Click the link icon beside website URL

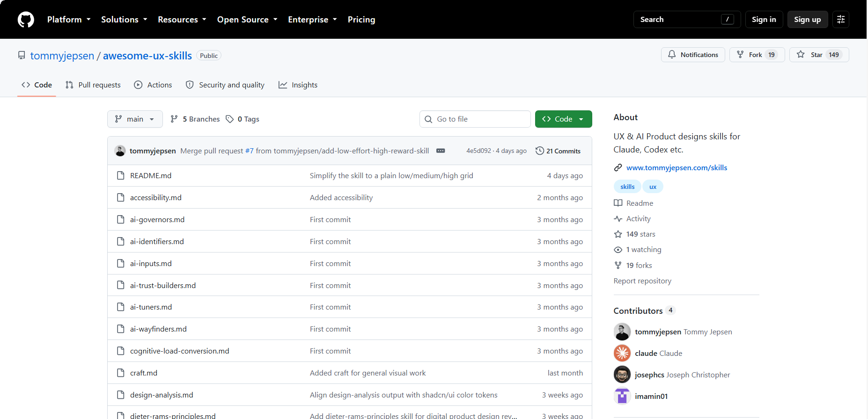pyautogui.click(x=618, y=168)
